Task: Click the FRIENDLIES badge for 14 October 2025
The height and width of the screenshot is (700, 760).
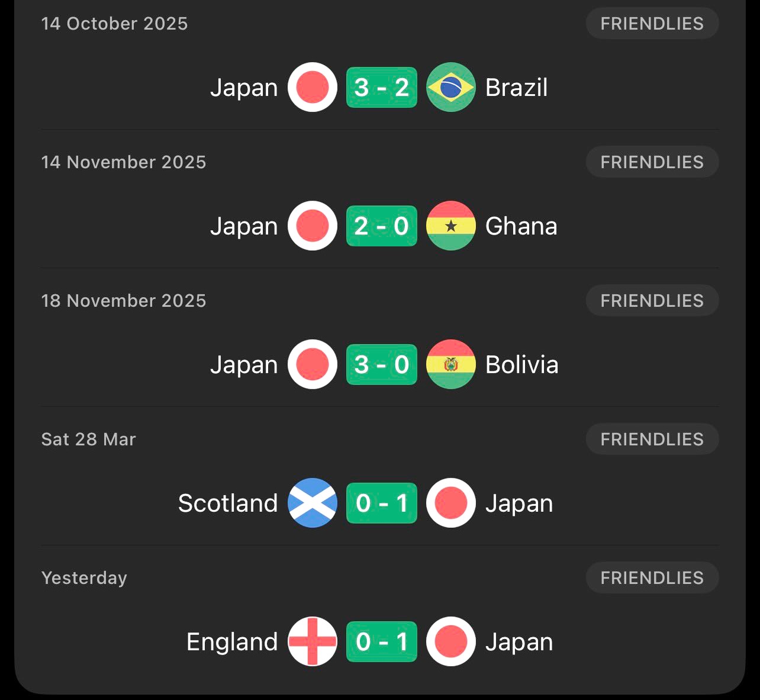Action: click(x=652, y=24)
